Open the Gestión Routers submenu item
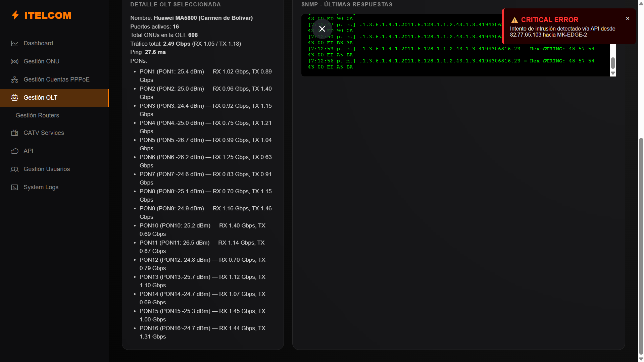 click(54, 115)
